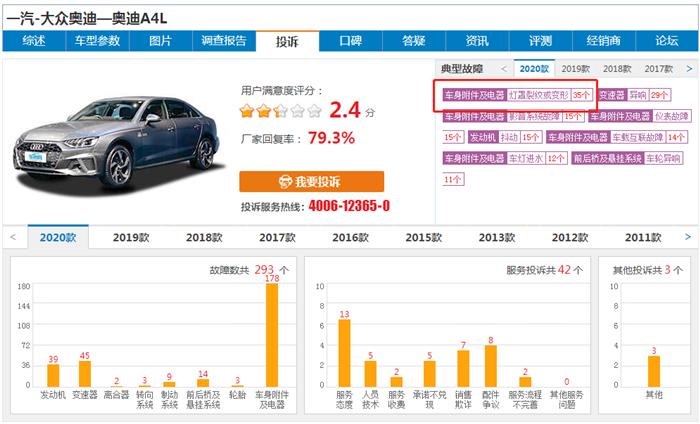Viewport: 700px width, 424px height.
Task: Open the 发动机 抖动 15个 fault tag
Action: (x=505, y=137)
